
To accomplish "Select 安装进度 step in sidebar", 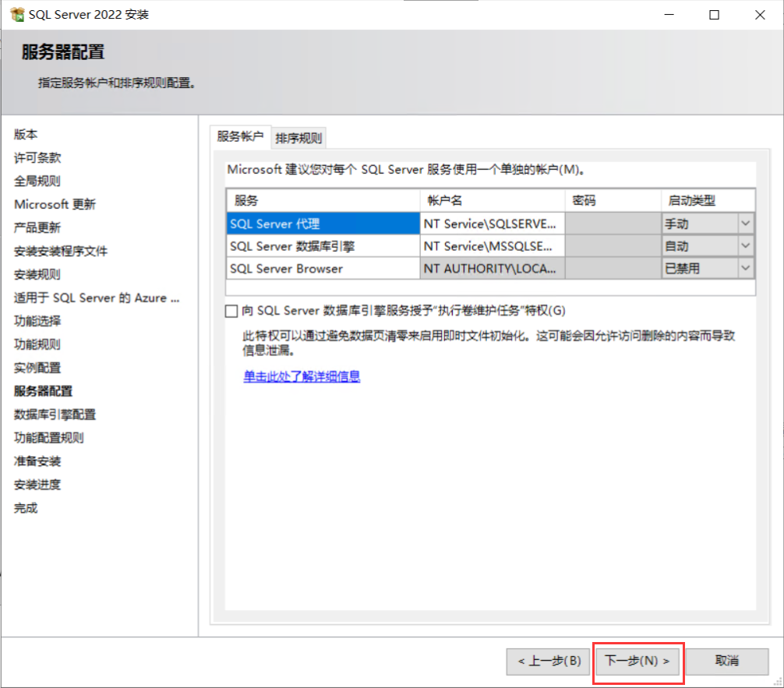I will (x=37, y=485).
